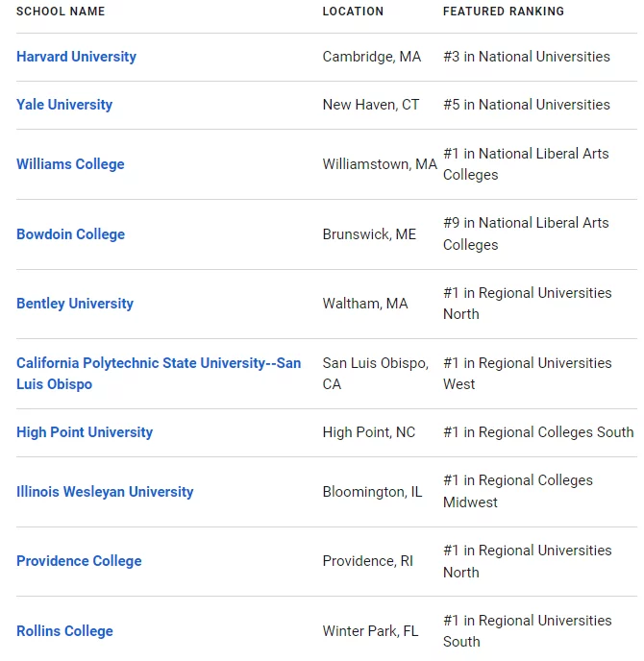Click the Winter Park, FL location cell

click(370, 631)
